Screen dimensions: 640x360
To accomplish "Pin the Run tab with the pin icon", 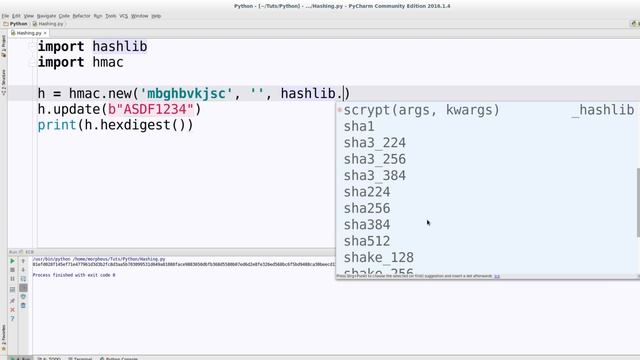I will click(x=12, y=301).
